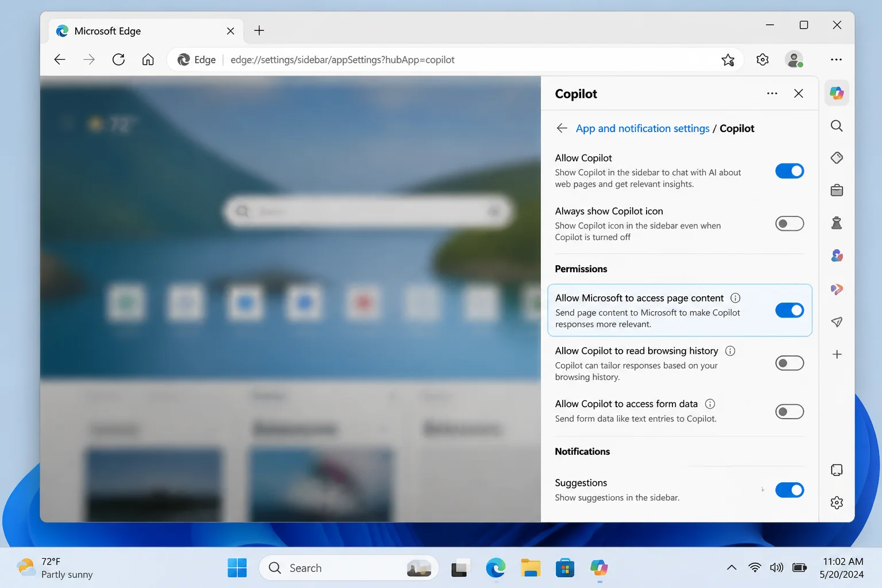882x588 pixels.
Task: Open the profile avatar menu
Action: coord(794,60)
